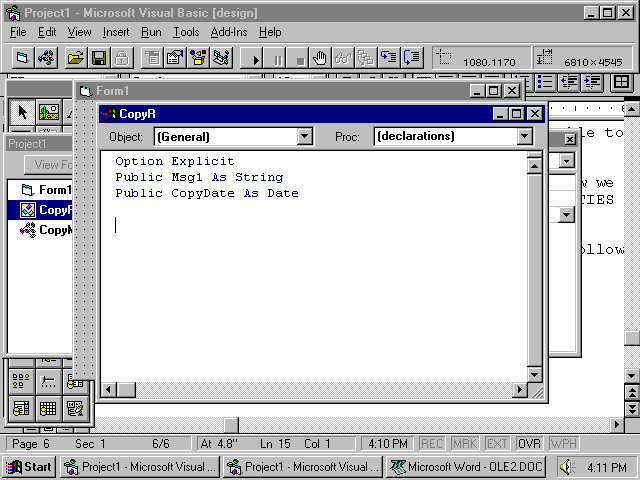The height and width of the screenshot is (480, 640).
Task: Toggle the EXT selection mode indicator
Action: tap(498, 443)
